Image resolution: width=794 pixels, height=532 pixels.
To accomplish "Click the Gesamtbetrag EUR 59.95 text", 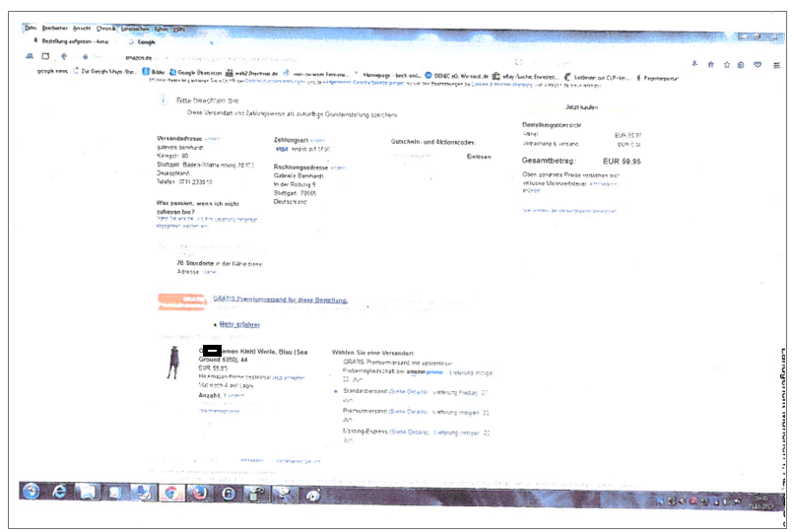I will click(x=581, y=161).
